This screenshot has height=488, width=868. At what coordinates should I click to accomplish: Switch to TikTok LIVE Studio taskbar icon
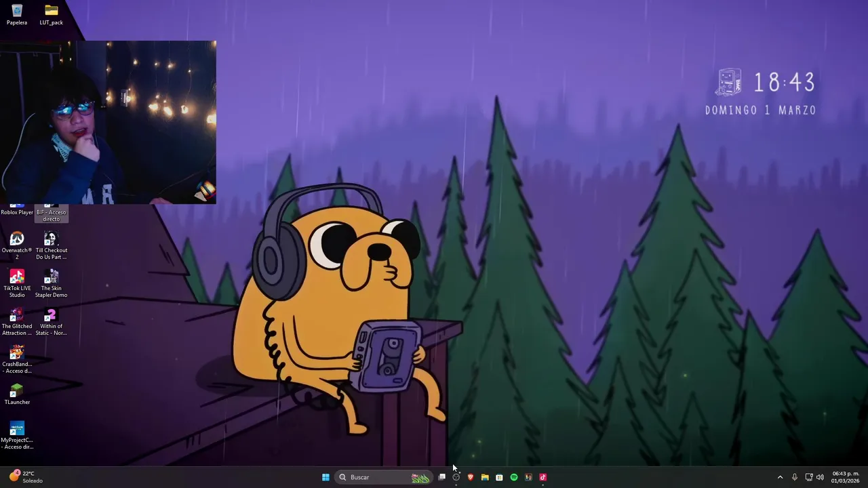[x=542, y=477]
